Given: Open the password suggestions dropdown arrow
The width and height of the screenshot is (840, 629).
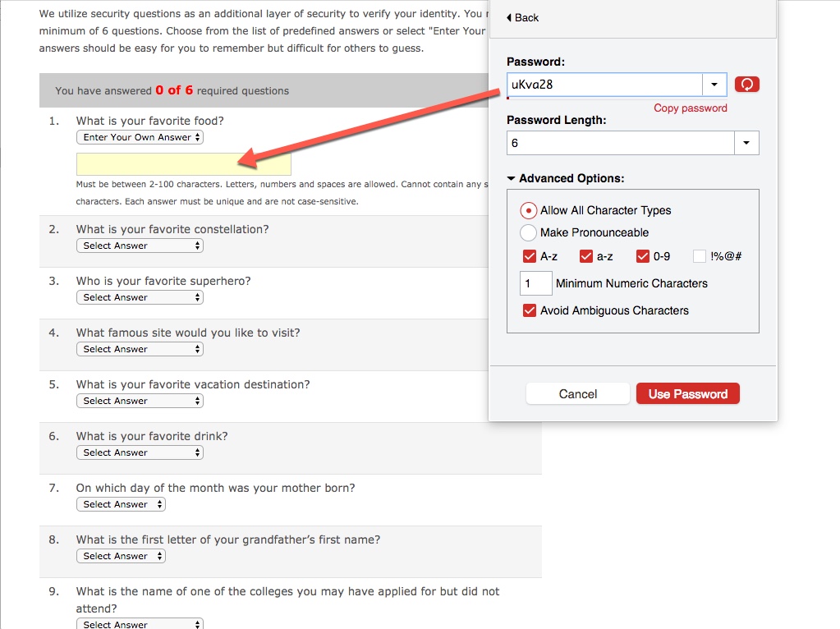Looking at the screenshot, I should 714,84.
